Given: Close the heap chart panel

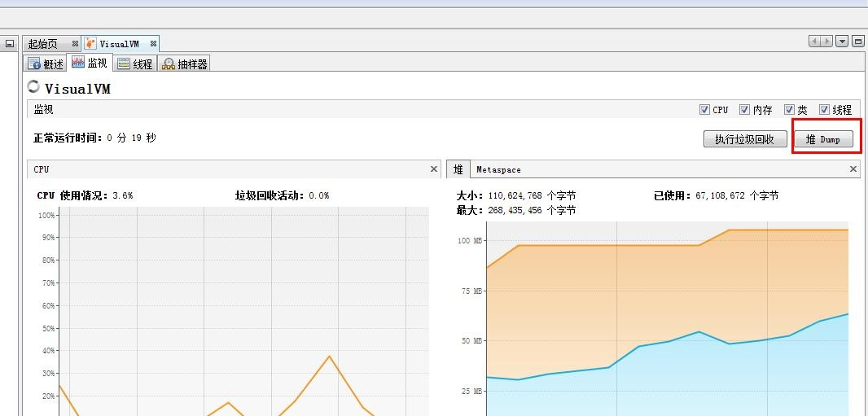Looking at the screenshot, I should click(x=853, y=169).
